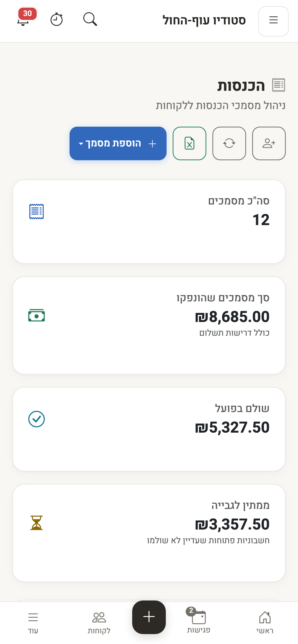Viewport: 298px width, 644px height.
Task: Tap the black plus floating button
Action: coord(149,617)
